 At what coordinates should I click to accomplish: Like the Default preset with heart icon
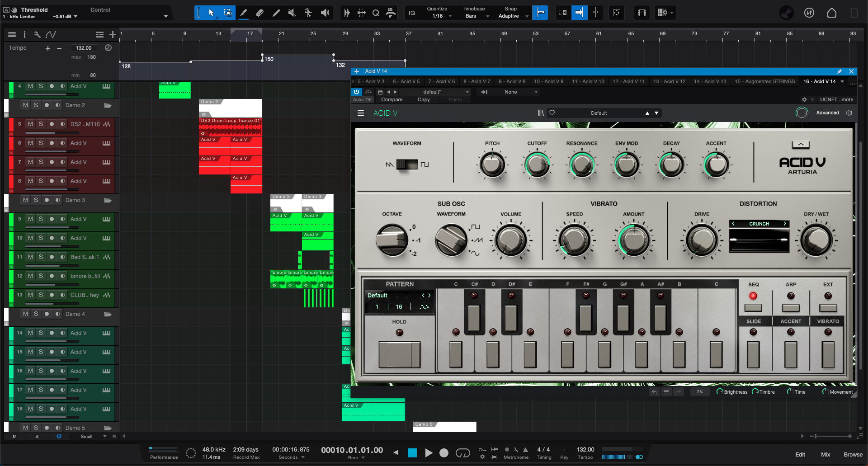tap(552, 113)
